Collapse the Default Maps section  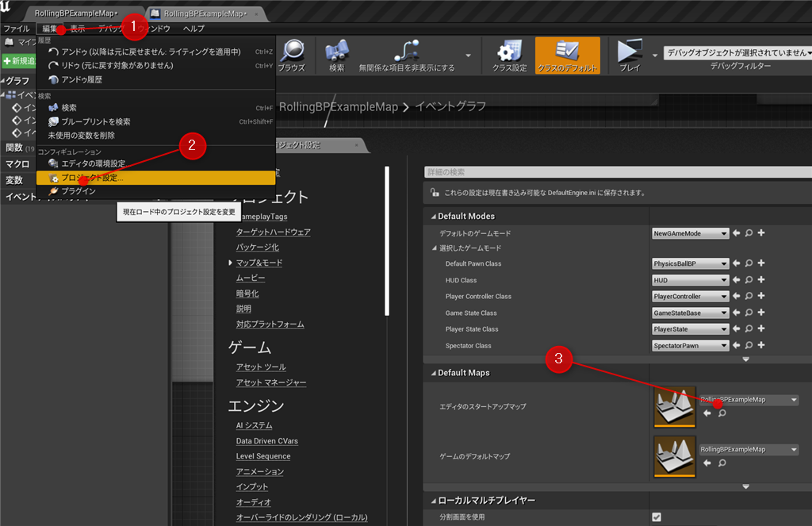click(433, 373)
